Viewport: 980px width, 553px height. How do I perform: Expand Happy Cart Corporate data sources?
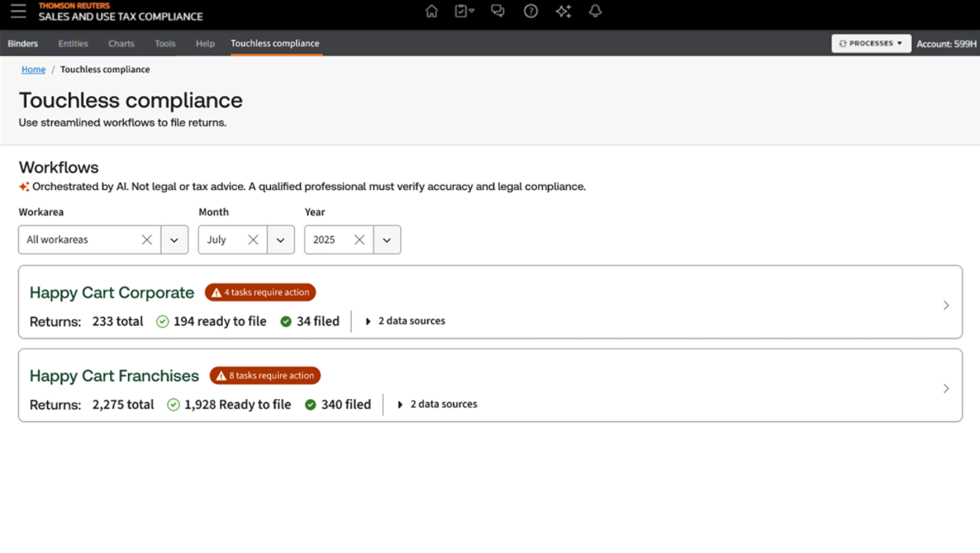[x=406, y=321]
